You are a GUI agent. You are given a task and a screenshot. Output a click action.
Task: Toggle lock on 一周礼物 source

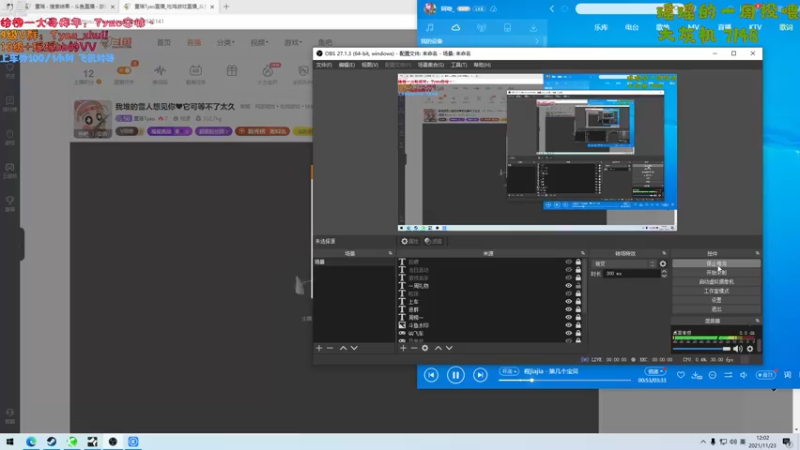click(578, 286)
